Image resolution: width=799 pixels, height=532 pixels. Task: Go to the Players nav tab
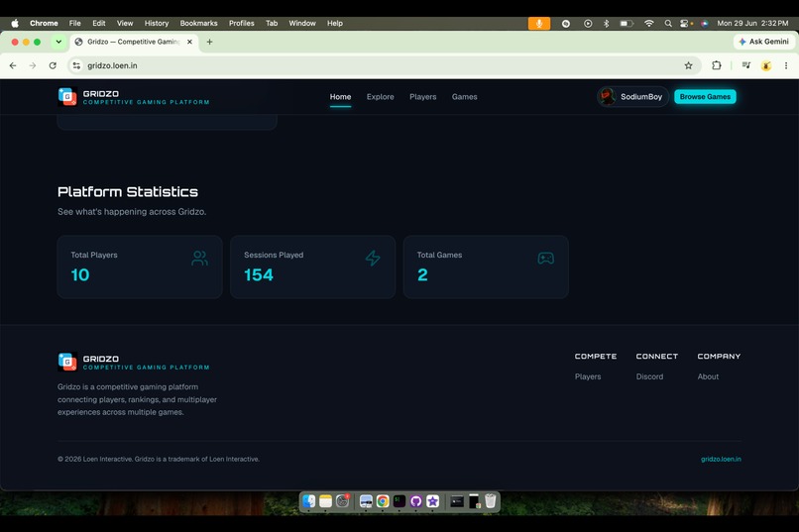[x=423, y=97]
